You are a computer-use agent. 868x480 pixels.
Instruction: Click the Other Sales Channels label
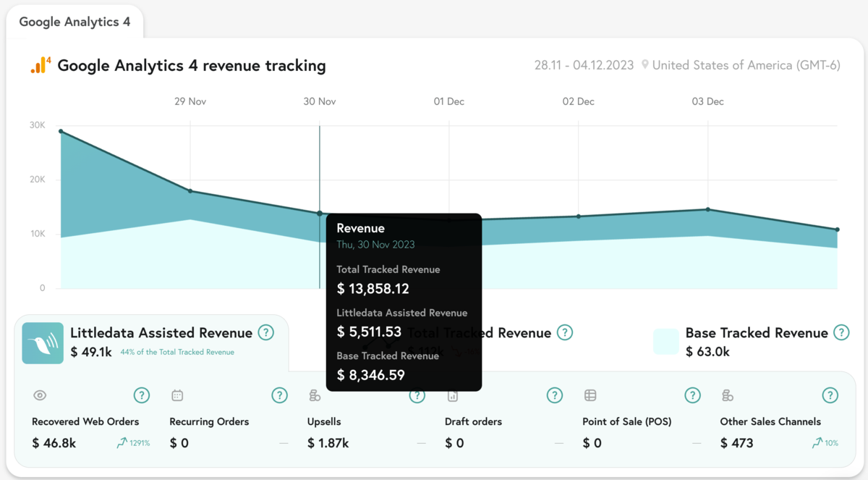click(x=770, y=421)
